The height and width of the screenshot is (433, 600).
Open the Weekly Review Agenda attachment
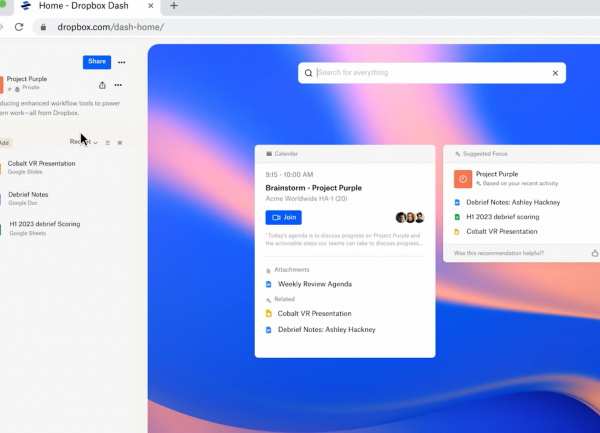pos(315,284)
